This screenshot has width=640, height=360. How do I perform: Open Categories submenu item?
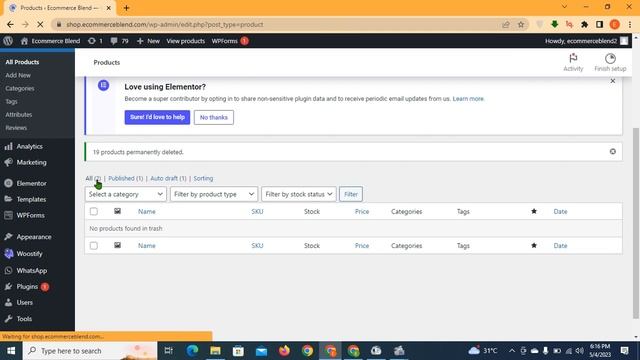(x=20, y=88)
